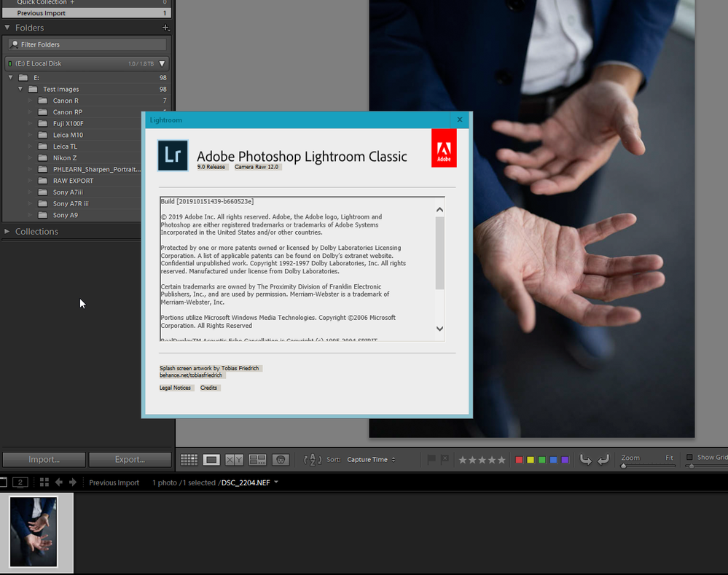728x575 pixels.
Task: Open filmstrip source path dropdown arrow
Action: pos(276,482)
